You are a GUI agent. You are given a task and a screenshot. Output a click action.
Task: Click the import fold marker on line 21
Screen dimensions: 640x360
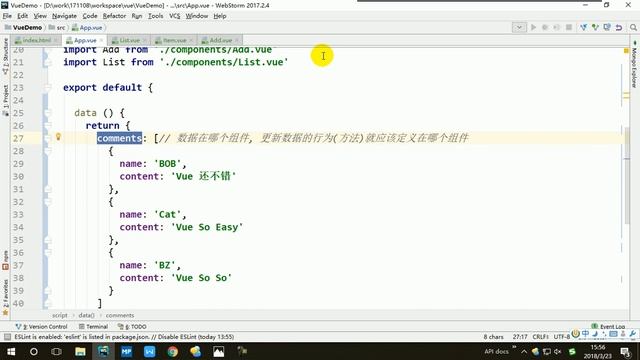point(48,62)
